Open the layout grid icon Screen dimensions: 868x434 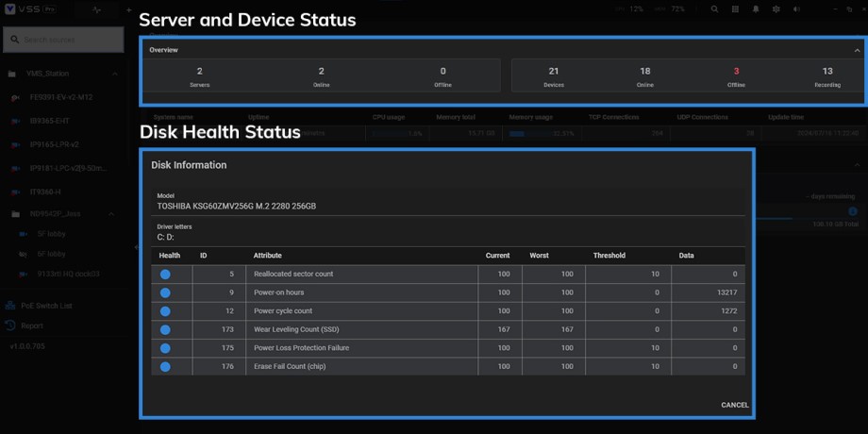pyautogui.click(x=735, y=9)
